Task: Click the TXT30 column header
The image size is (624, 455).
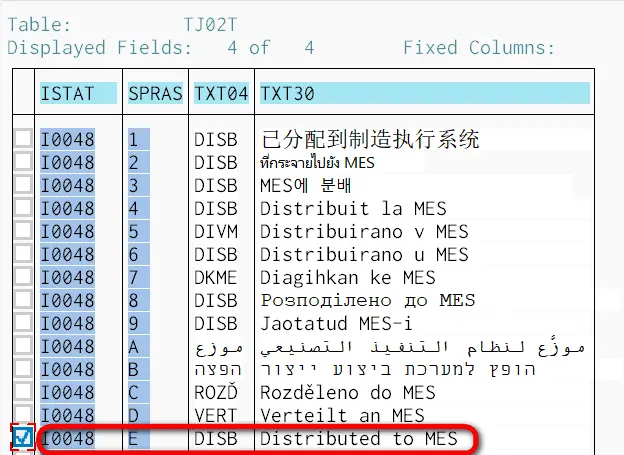Action: tap(425, 94)
